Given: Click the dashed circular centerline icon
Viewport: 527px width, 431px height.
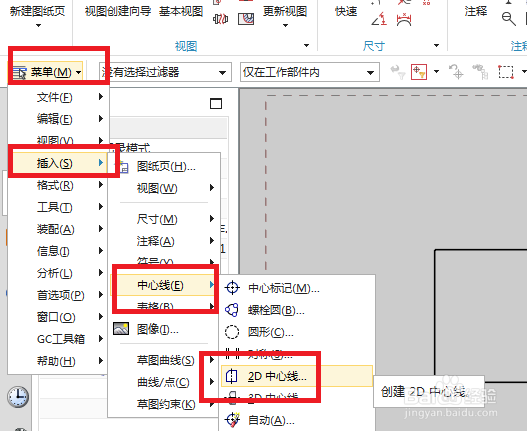Looking at the screenshot, I should pyautogui.click(x=232, y=332).
